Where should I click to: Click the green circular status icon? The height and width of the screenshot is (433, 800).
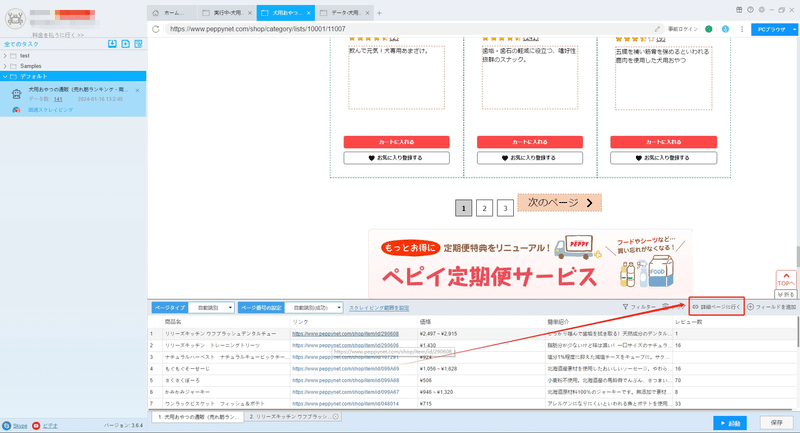(x=709, y=29)
